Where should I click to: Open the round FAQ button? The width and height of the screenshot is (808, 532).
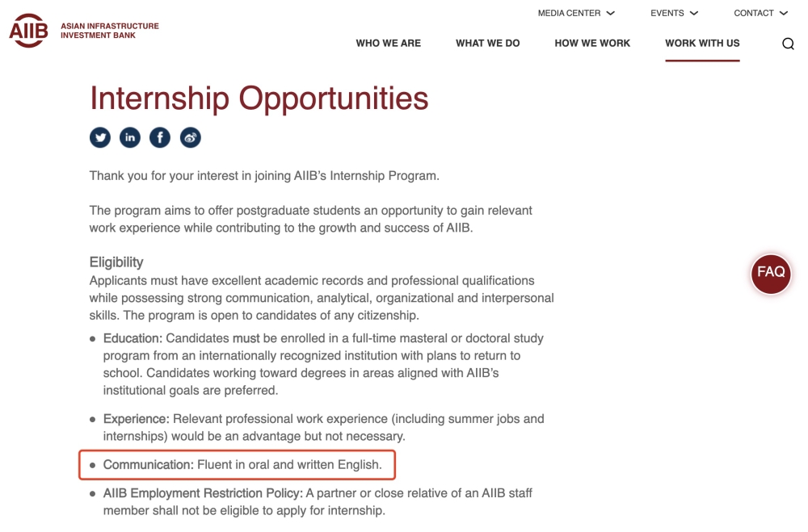pyautogui.click(x=770, y=274)
